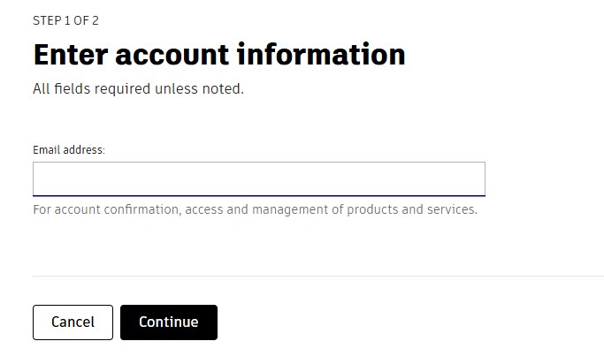The image size is (604, 364).
Task: Focus the empty email text box
Action: pos(258,178)
